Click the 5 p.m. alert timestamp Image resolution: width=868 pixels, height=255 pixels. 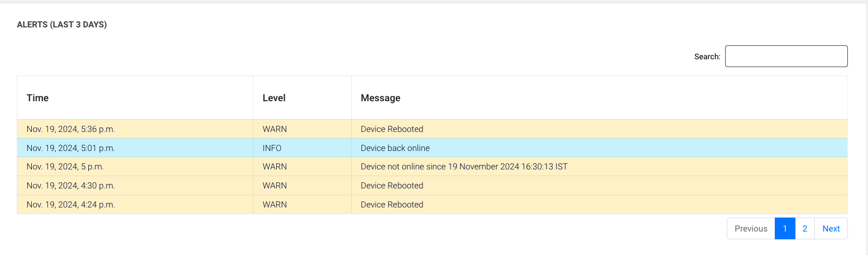click(65, 167)
